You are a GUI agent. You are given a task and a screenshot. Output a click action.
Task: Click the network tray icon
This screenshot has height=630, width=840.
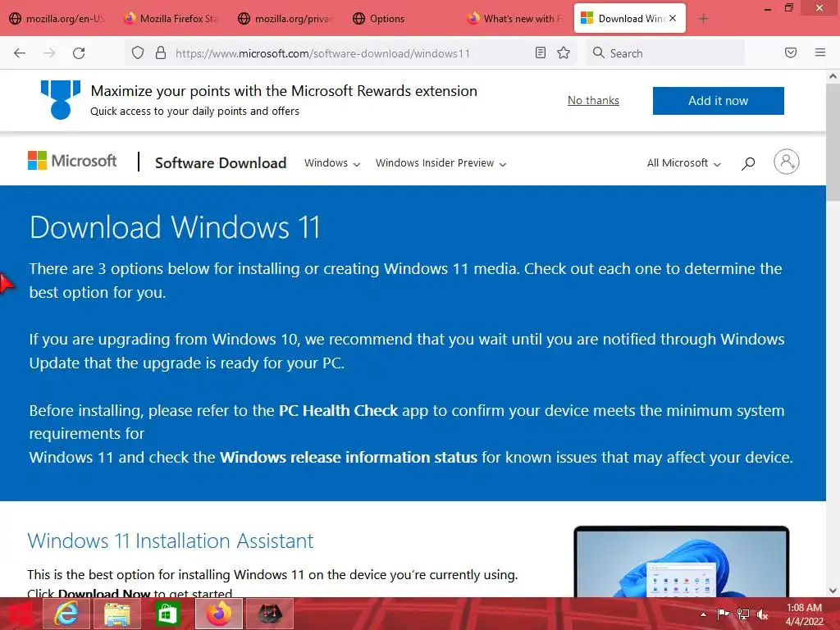743,614
